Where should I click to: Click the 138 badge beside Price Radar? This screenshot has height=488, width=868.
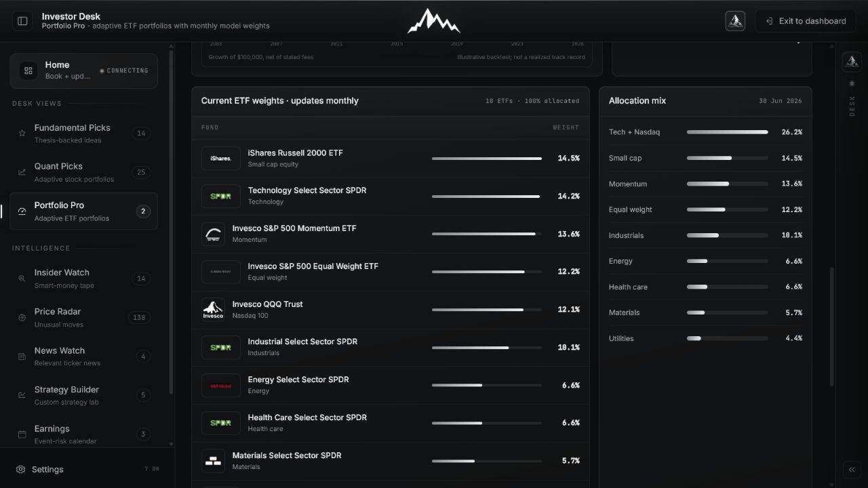coord(139,317)
